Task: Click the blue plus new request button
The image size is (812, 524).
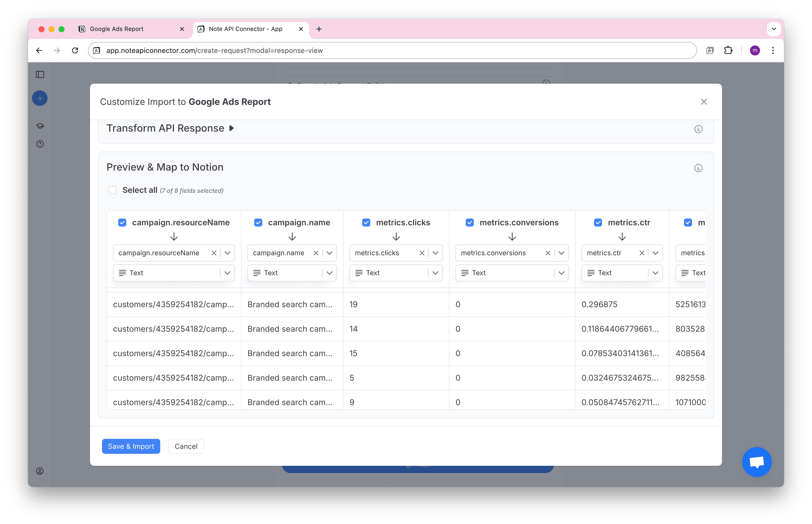Action: [40, 98]
